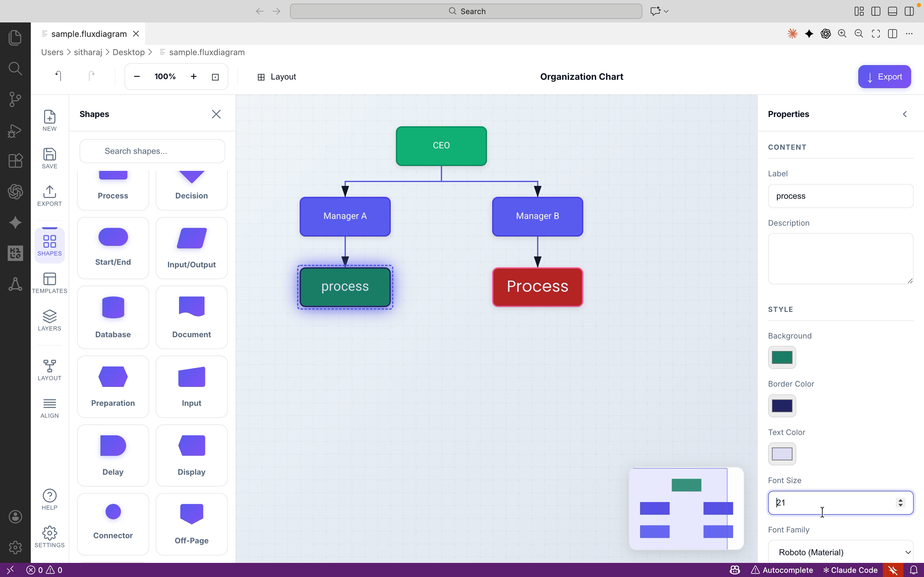This screenshot has height=577, width=924.
Task: Open the Background color swatch
Action: point(782,357)
